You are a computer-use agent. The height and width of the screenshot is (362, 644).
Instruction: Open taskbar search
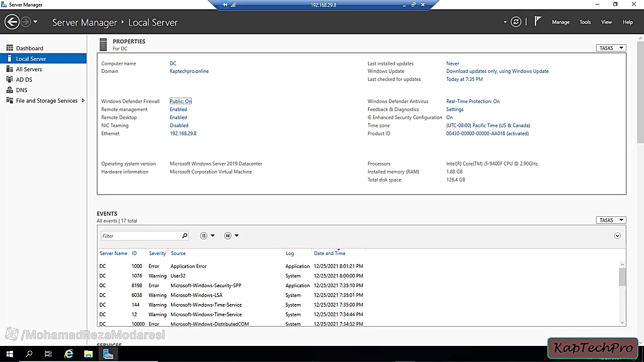click(x=29, y=354)
